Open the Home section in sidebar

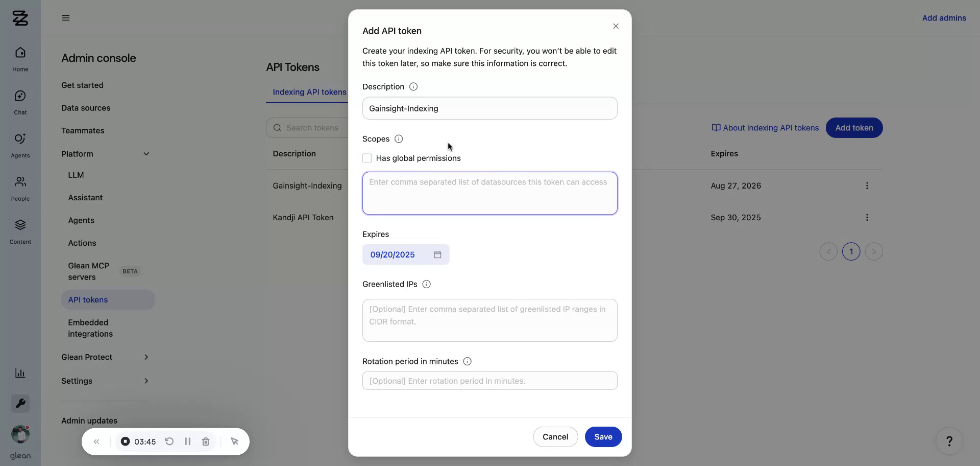tap(20, 58)
